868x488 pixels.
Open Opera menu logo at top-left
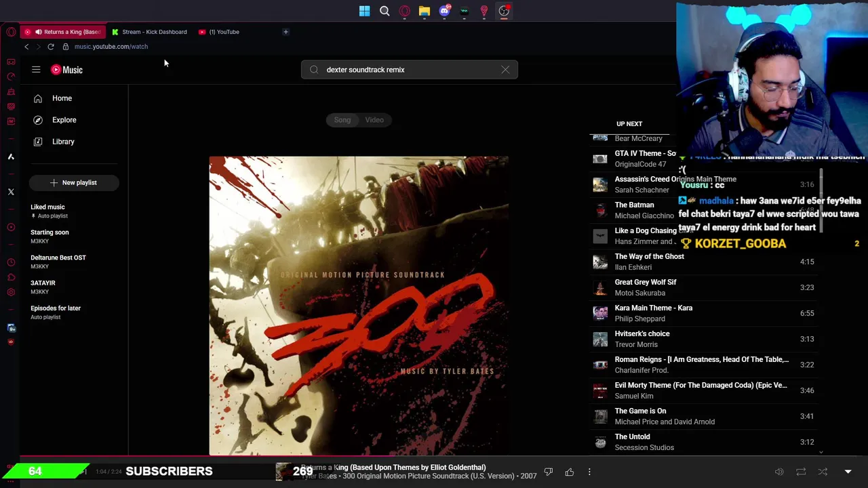[11, 32]
